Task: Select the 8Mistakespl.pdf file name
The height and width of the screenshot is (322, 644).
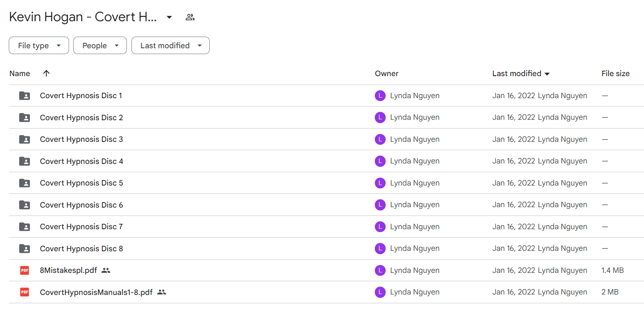Action: click(69, 270)
